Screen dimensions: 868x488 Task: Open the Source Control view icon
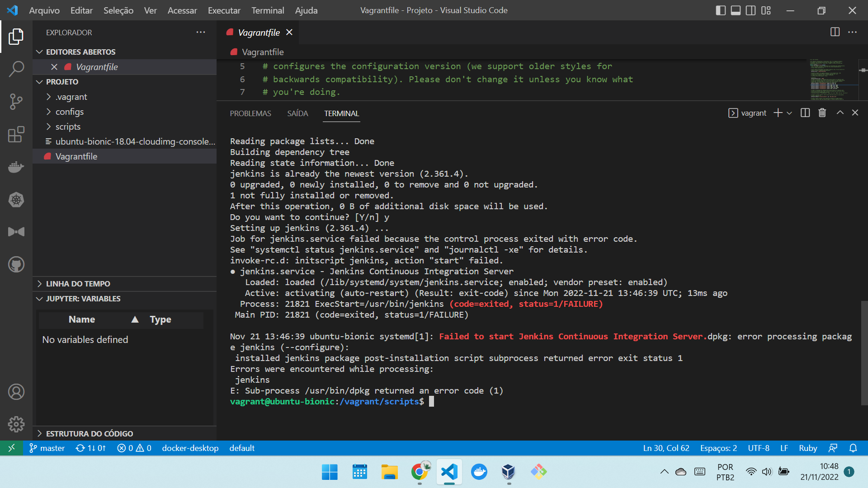(16, 102)
